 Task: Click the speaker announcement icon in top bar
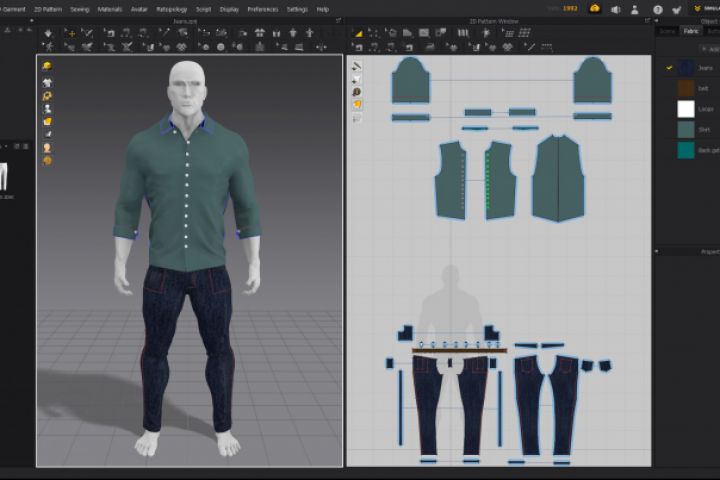615,9
